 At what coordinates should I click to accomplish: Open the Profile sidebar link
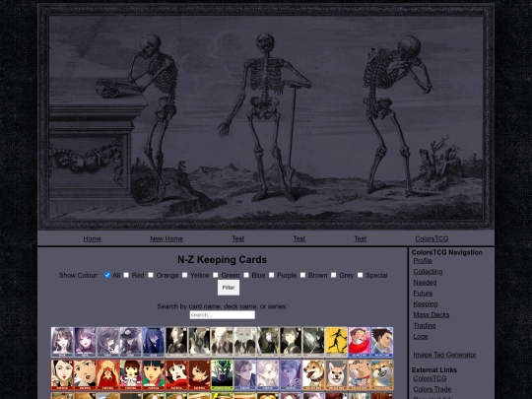click(x=423, y=261)
